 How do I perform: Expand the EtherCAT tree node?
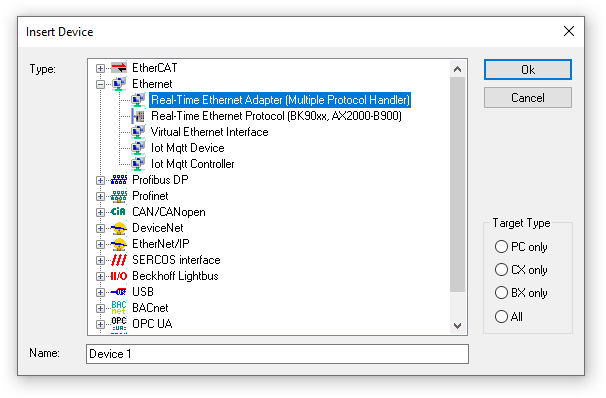point(100,68)
